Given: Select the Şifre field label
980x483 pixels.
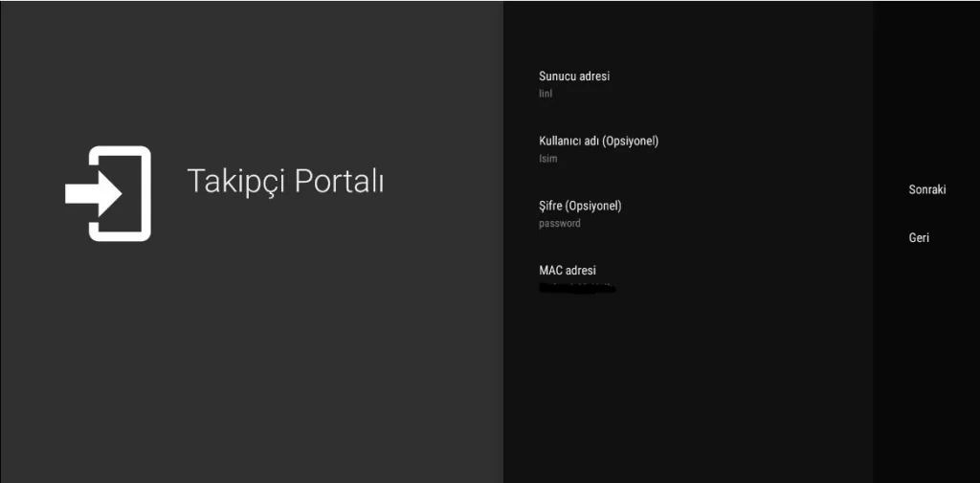Looking at the screenshot, I should click(580, 207).
